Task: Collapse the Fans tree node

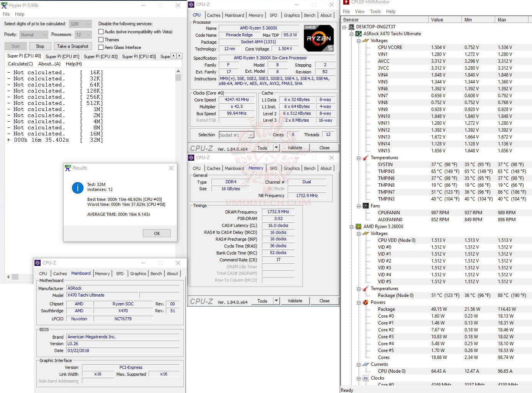Action: pos(358,206)
